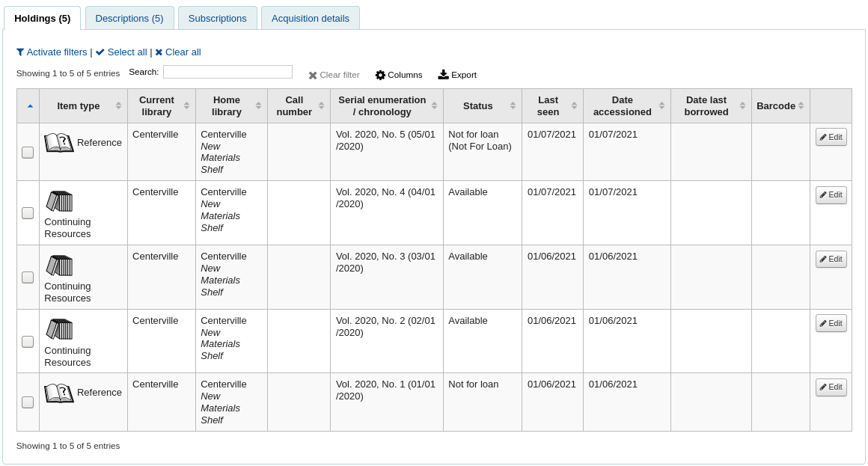The image size is (868, 466).
Task: Click the pencil icon on the first Edit button
Action: pyautogui.click(x=825, y=137)
